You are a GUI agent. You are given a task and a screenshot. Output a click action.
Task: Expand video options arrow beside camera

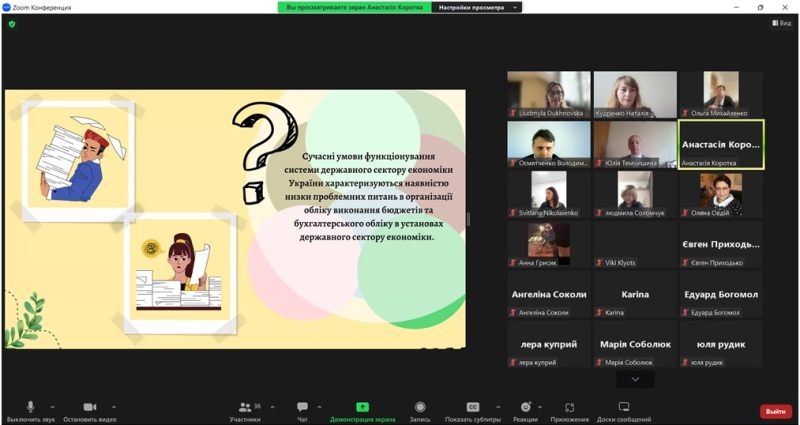pyautogui.click(x=113, y=407)
